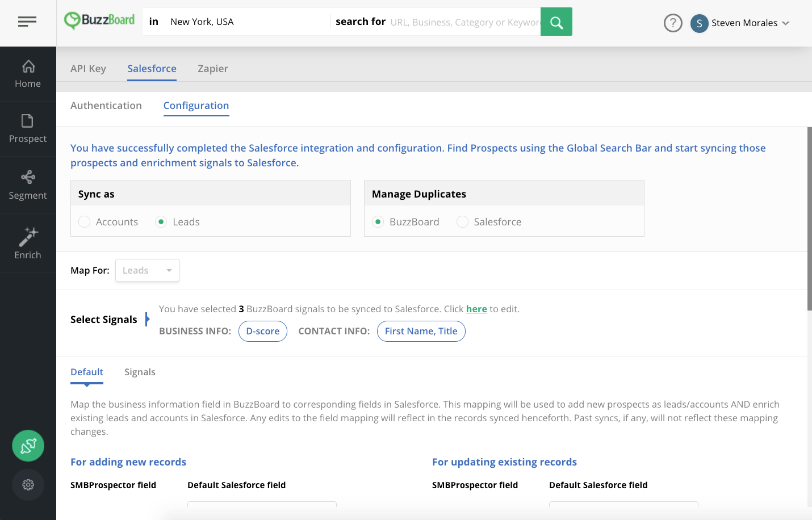Open the Configuration sub-tab
The image size is (812, 520).
pyautogui.click(x=196, y=106)
